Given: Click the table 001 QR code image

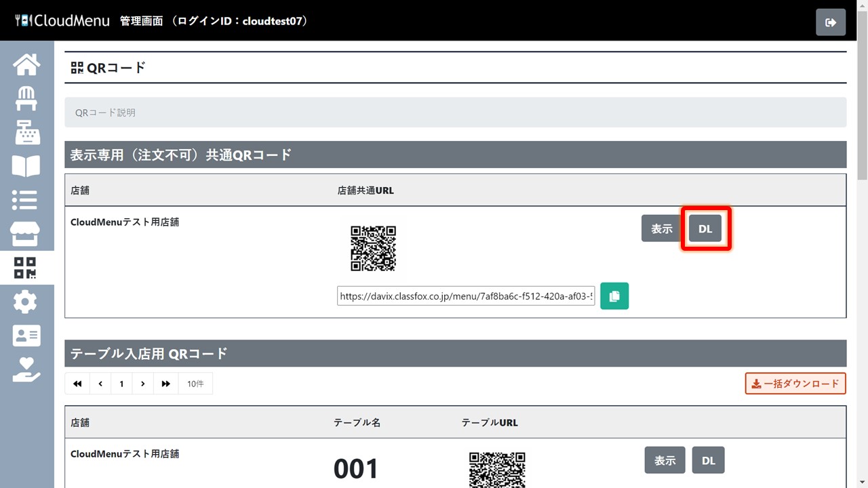Looking at the screenshot, I should coord(497,469).
